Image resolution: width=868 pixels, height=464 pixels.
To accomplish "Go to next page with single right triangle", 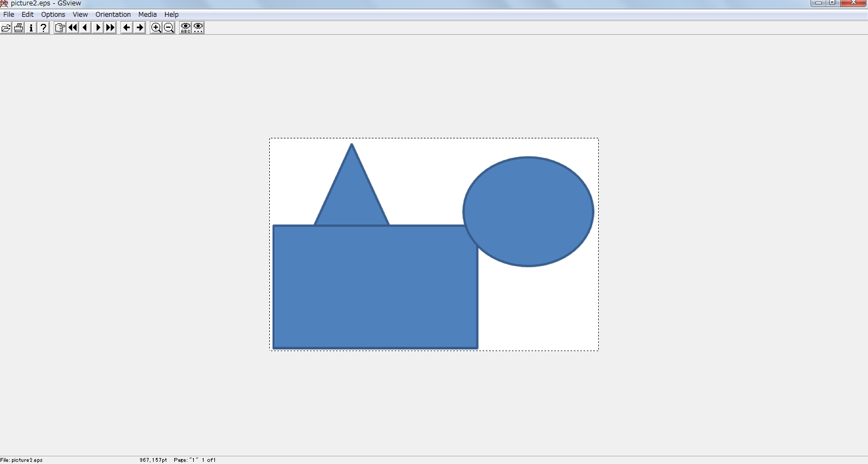I will point(98,28).
